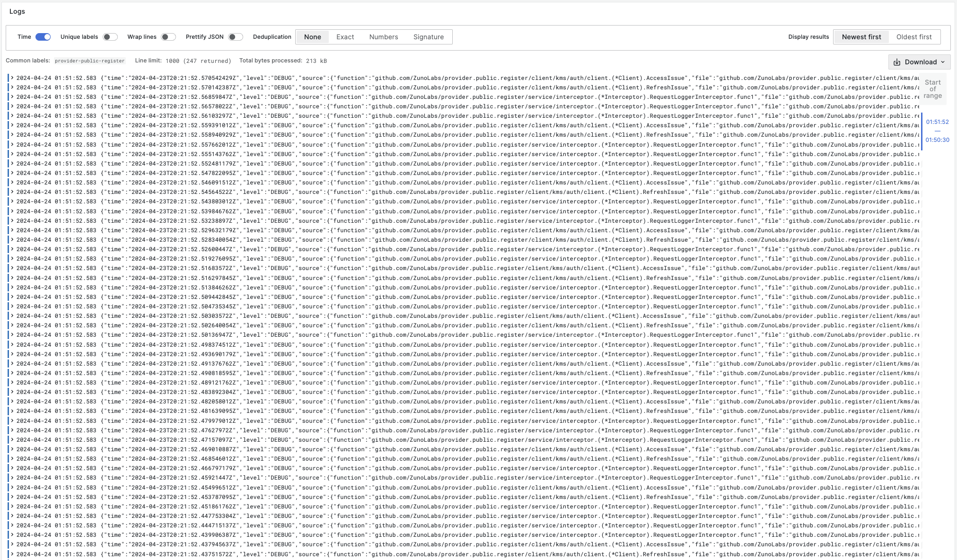Click the Start of range label

(x=932, y=89)
